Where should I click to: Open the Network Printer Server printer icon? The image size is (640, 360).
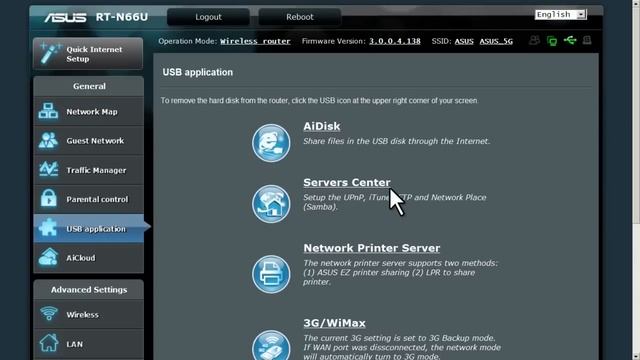[x=271, y=274]
